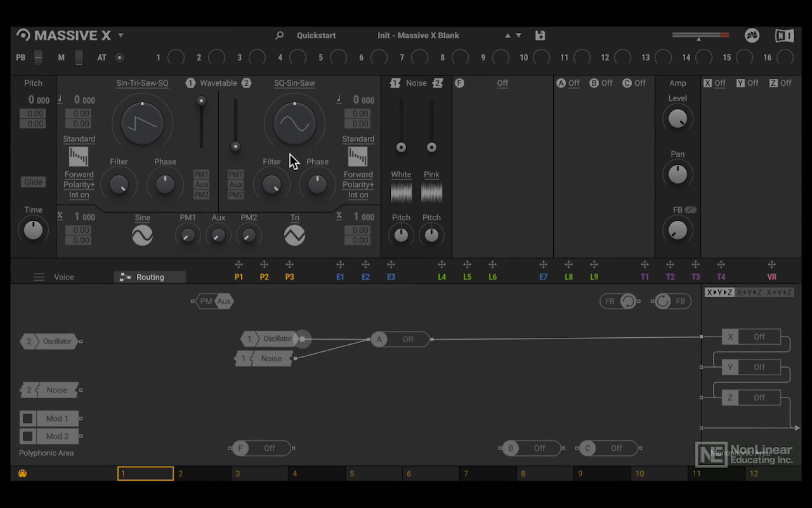The width and height of the screenshot is (812, 508).
Task: Click wavetable 1 Standard mode graphic icon
Action: (79, 156)
